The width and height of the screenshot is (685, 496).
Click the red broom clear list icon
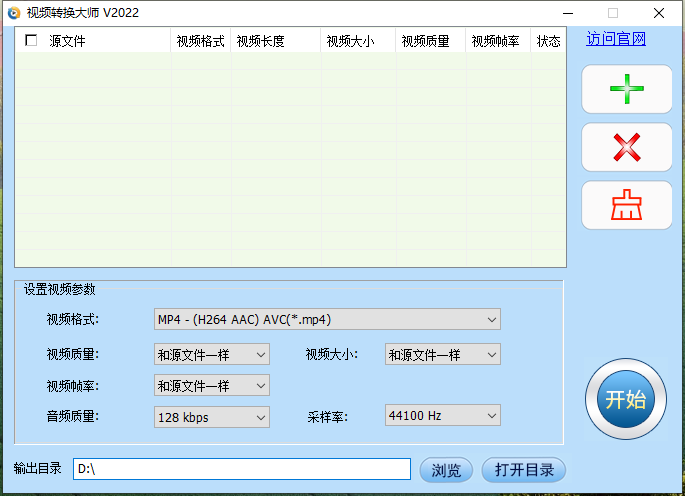627,206
